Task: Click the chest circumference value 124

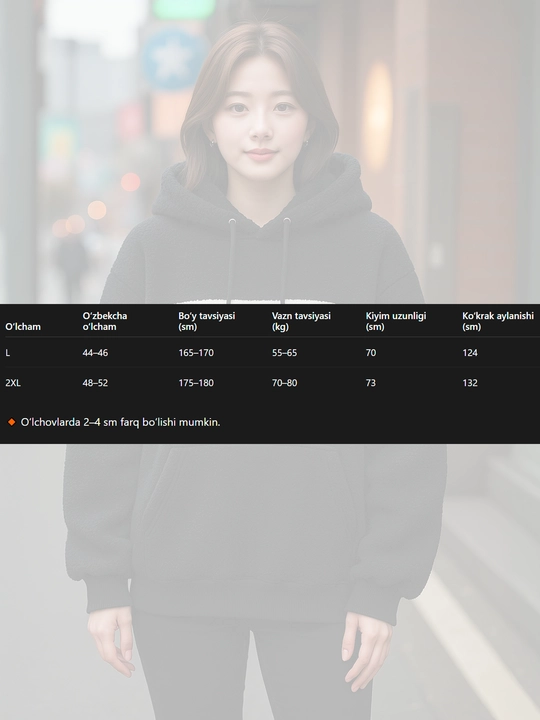Action: (470, 353)
